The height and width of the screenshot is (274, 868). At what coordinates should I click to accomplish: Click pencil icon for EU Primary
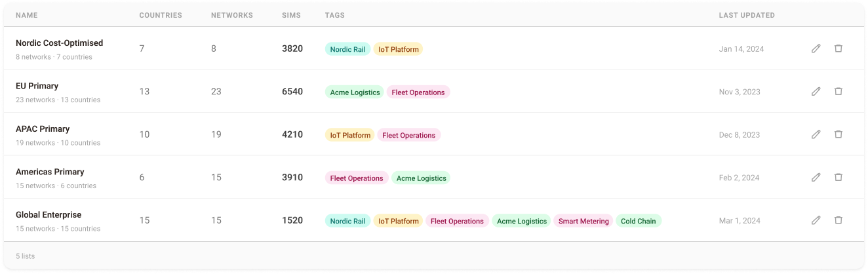(x=816, y=92)
